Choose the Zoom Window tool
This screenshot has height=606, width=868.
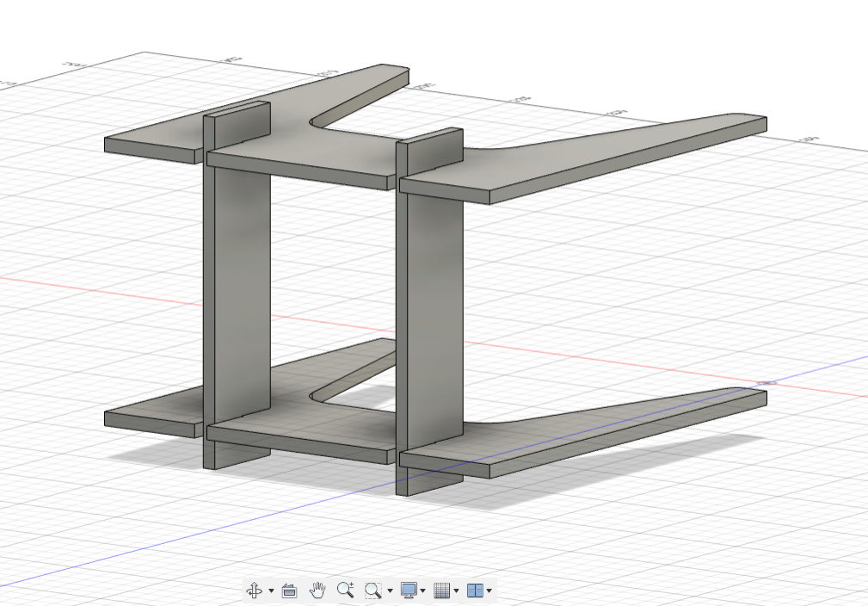coord(373,591)
